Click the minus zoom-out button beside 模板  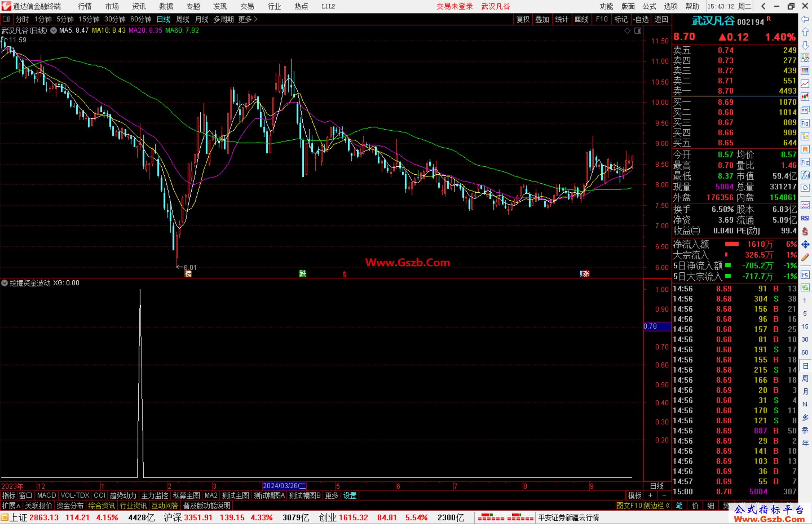coord(664,495)
